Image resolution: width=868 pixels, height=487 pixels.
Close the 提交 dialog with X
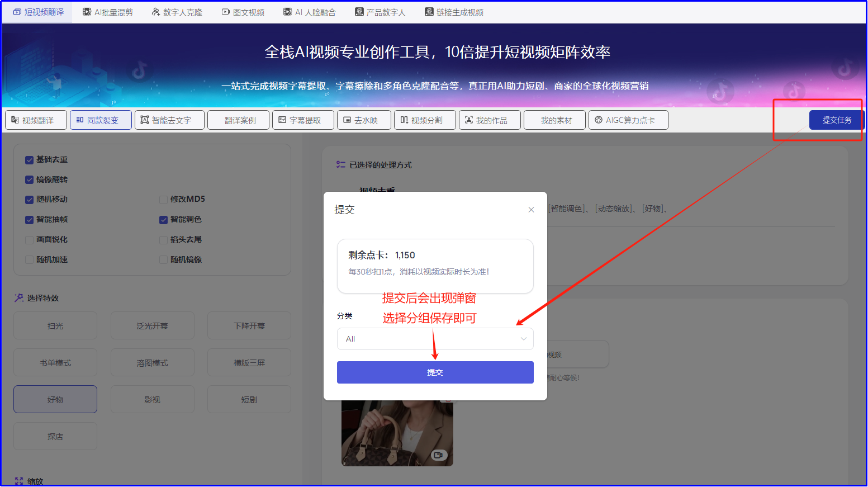[531, 210]
